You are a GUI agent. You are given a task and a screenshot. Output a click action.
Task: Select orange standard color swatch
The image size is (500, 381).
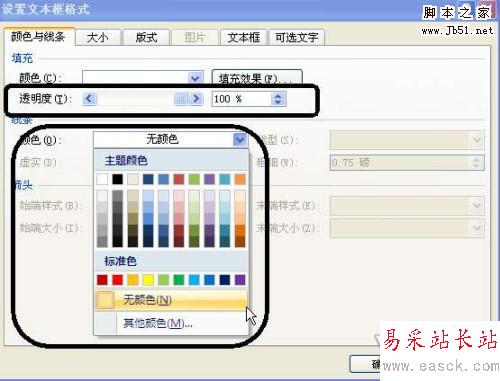click(133, 280)
